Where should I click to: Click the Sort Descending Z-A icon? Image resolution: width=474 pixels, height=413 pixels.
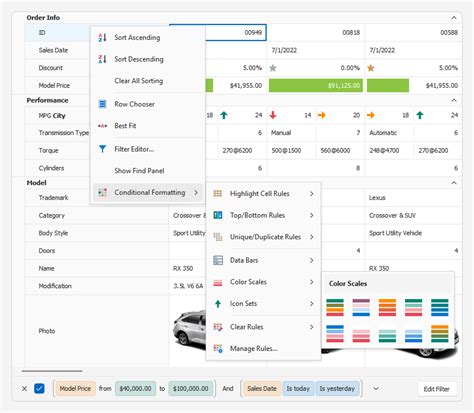point(102,59)
